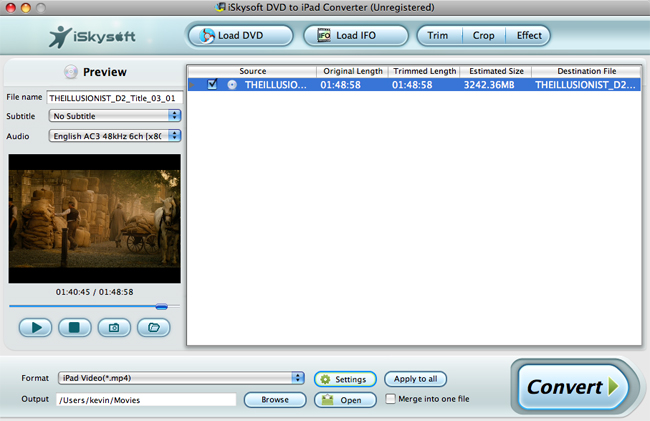
Task: Click the 01:40:45 / 01:48:58 time readout
Action: 95,292
